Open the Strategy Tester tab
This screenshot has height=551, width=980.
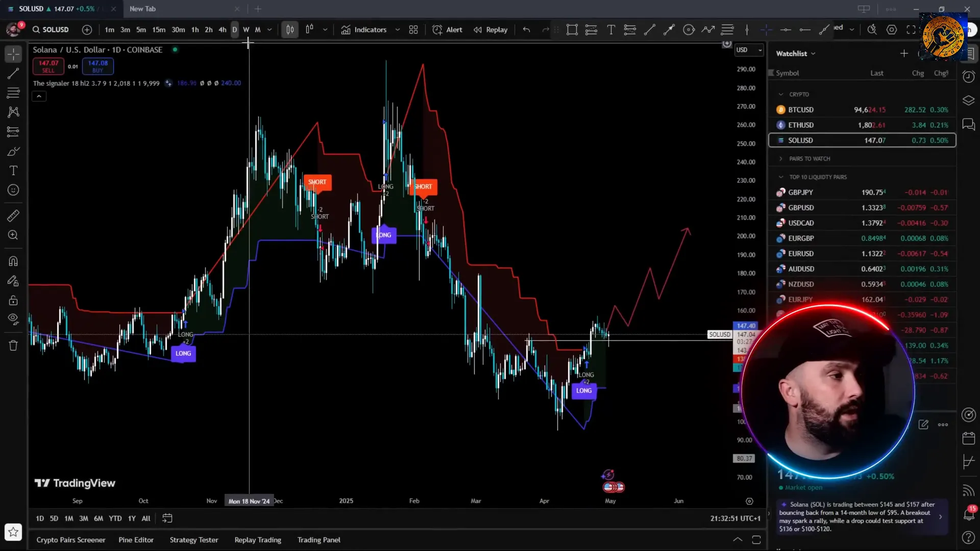[x=194, y=540]
